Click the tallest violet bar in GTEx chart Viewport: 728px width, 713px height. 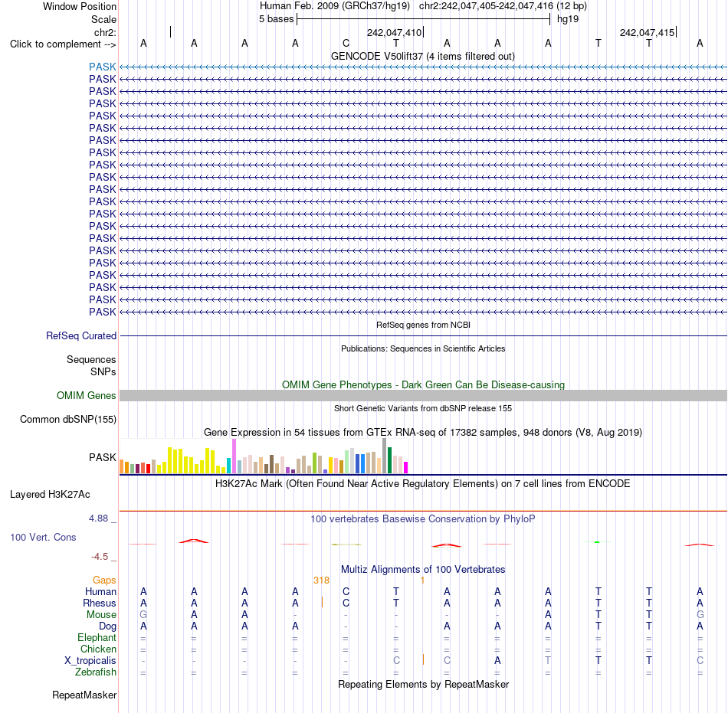[234, 456]
